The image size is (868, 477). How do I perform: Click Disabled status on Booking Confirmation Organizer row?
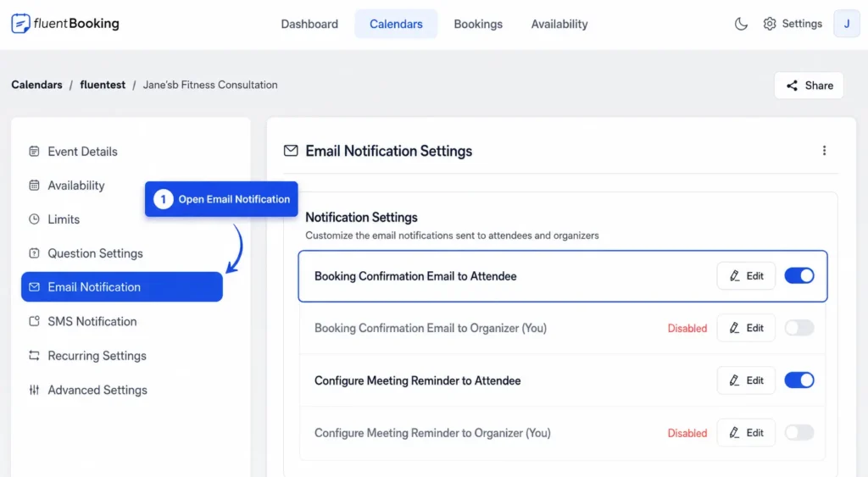tap(687, 328)
